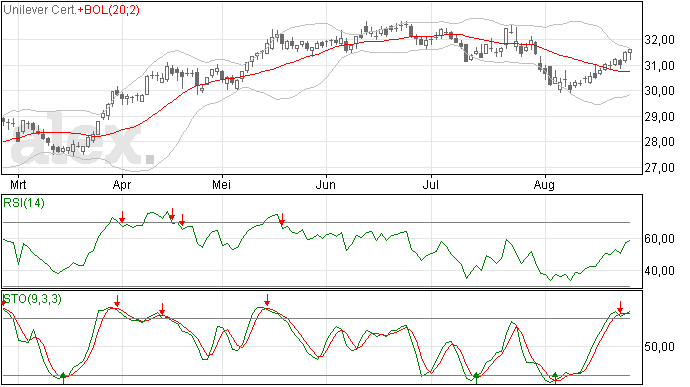The image size is (690, 387).
Task: Click the 60,00 value on RSI axis
Action: point(659,239)
